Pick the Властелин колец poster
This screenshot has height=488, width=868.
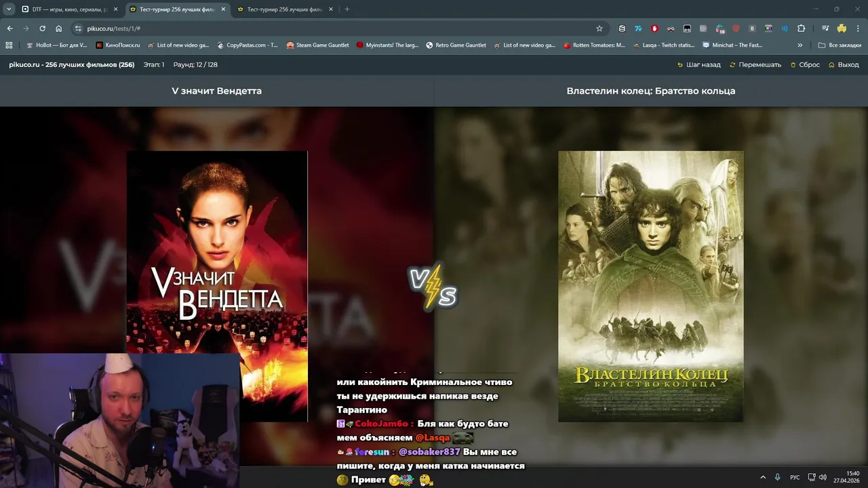coord(651,286)
